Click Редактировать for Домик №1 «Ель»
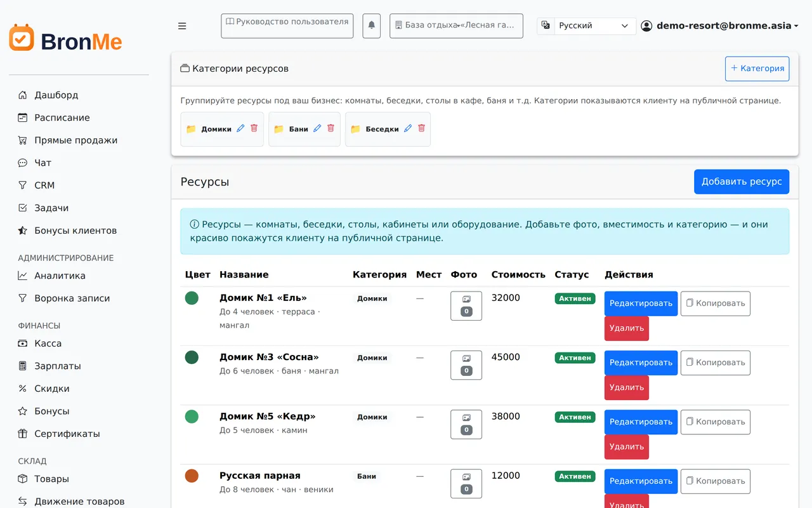Screen dimensions: 812x508 pos(641,304)
